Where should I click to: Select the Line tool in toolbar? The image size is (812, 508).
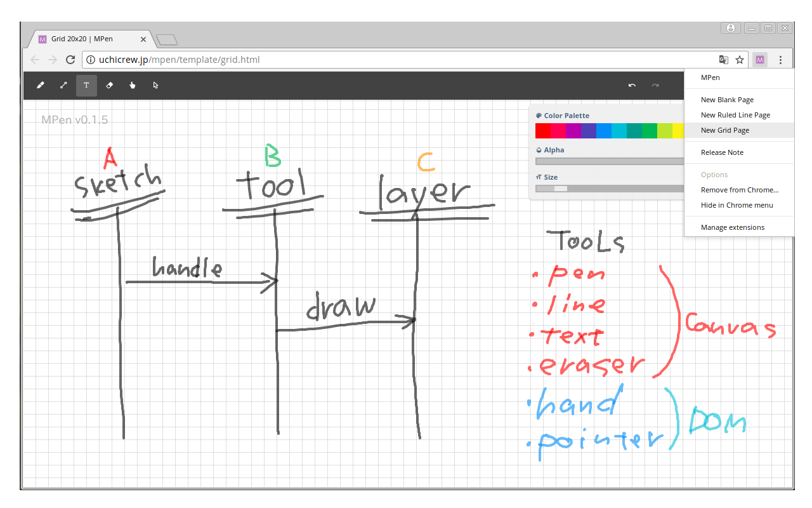pos(63,85)
